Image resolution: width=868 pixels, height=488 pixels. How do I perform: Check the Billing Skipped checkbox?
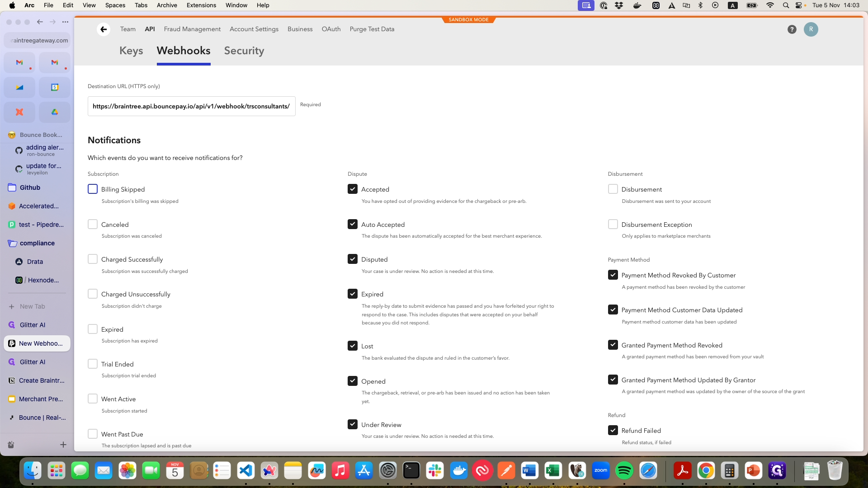coord(93,189)
